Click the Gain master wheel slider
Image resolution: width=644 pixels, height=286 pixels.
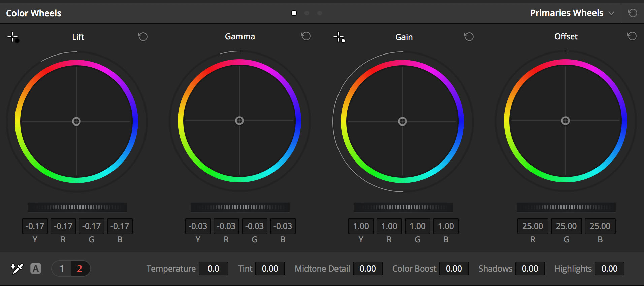pos(403,207)
